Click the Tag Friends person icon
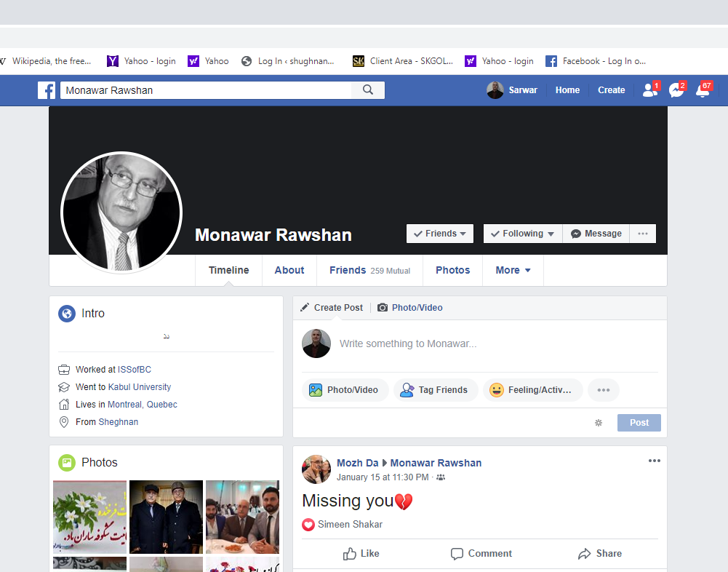Viewport: 728px width, 572px height. pyautogui.click(x=407, y=390)
